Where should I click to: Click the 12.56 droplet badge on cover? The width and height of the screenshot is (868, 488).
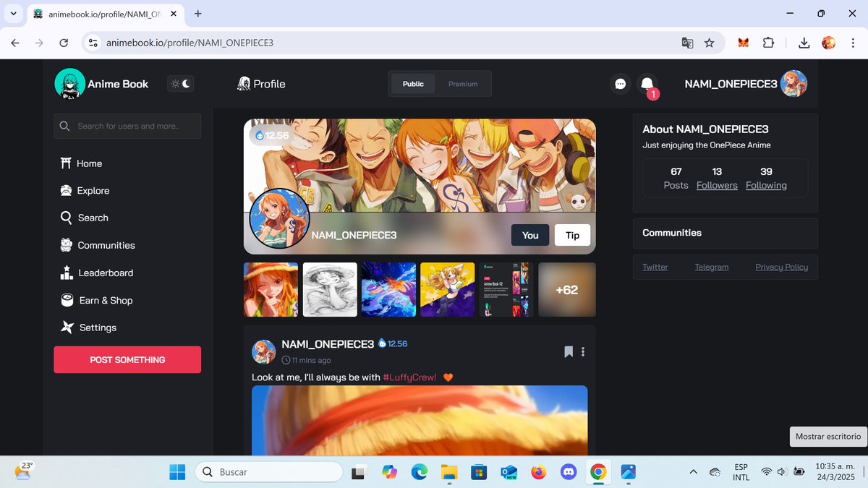click(x=272, y=135)
